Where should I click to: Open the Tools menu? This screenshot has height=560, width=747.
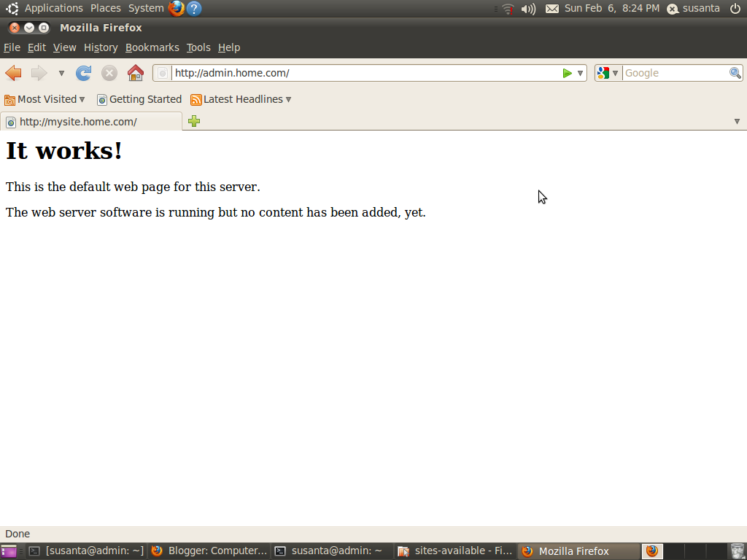(x=198, y=47)
